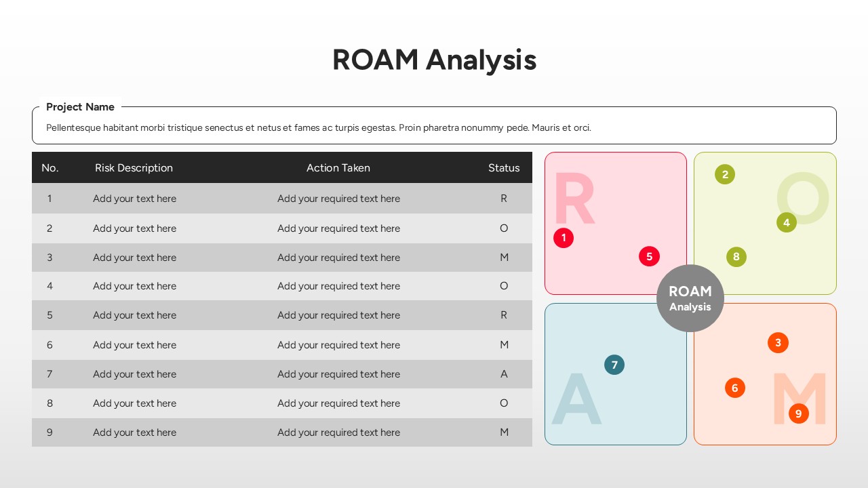Click the ROAM Analysis slide title
The width and height of the screenshot is (868, 488).
point(434,60)
